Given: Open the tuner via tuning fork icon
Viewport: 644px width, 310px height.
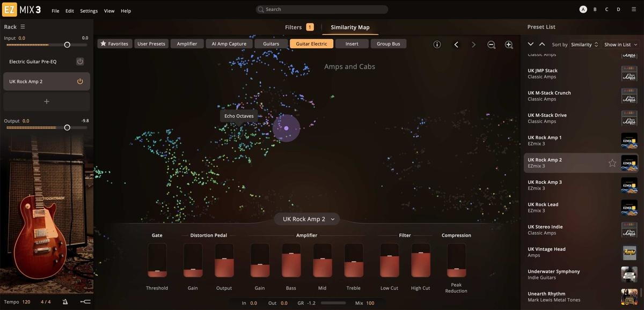Looking at the screenshot, I should [x=85, y=302].
